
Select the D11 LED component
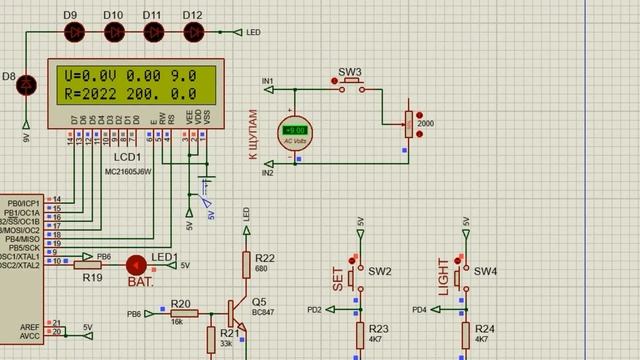153,32
